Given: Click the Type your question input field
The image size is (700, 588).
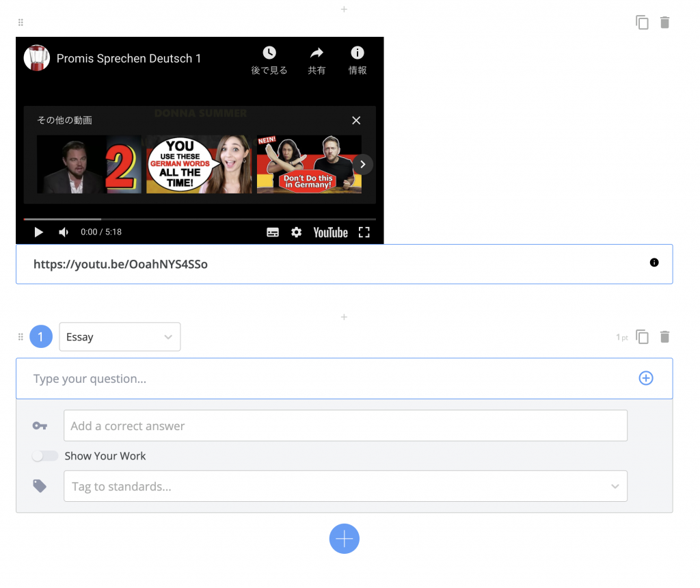Looking at the screenshot, I should pyautogui.click(x=273, y=377).
